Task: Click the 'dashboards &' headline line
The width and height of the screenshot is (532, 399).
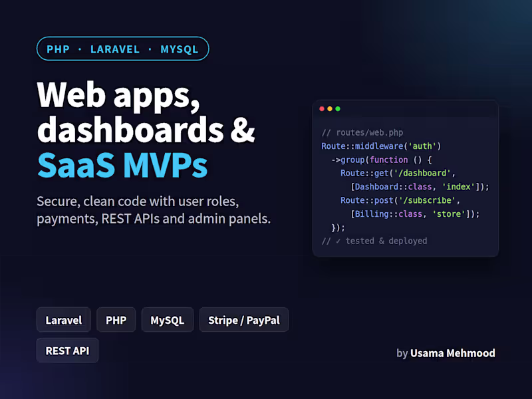Action: (146, 129)
